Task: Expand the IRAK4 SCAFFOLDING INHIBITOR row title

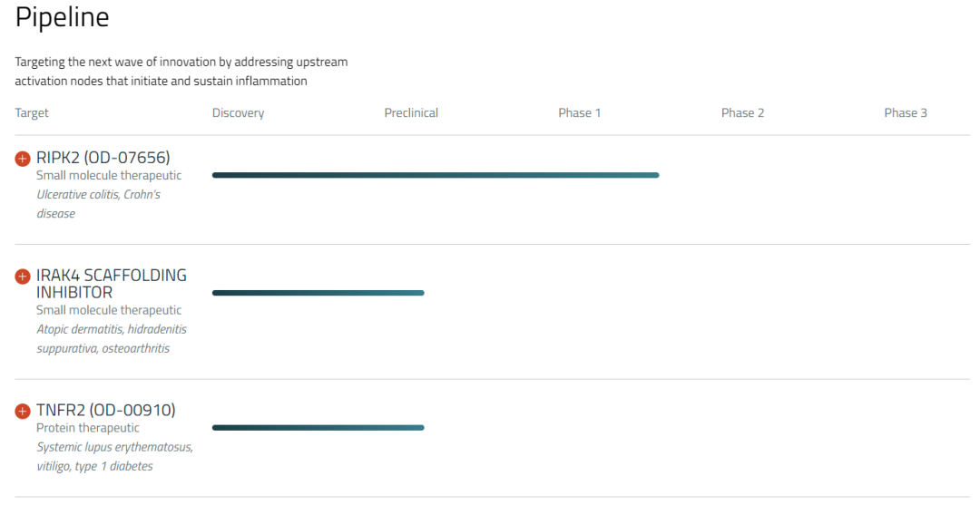Action: coord(111,283)
